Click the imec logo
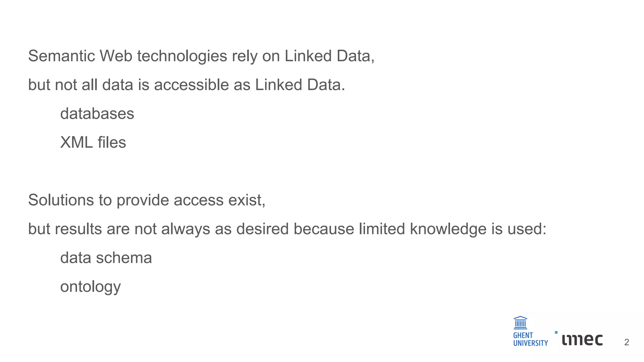This screenshot has width=644, height=362. [x=582, y=340]
